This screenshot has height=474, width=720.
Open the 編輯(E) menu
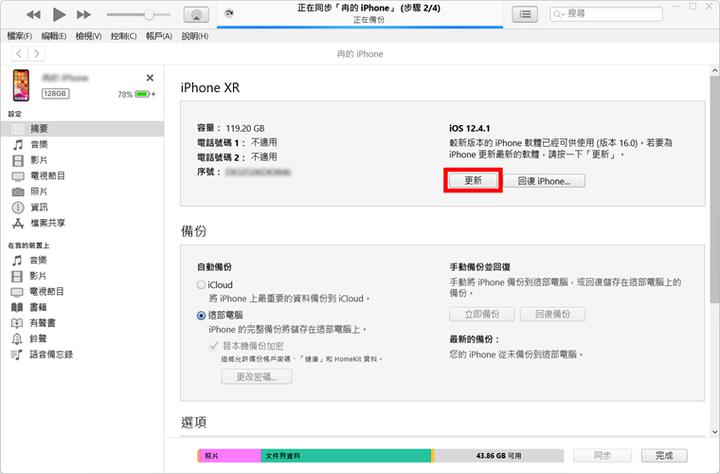(x=54, y=36)
